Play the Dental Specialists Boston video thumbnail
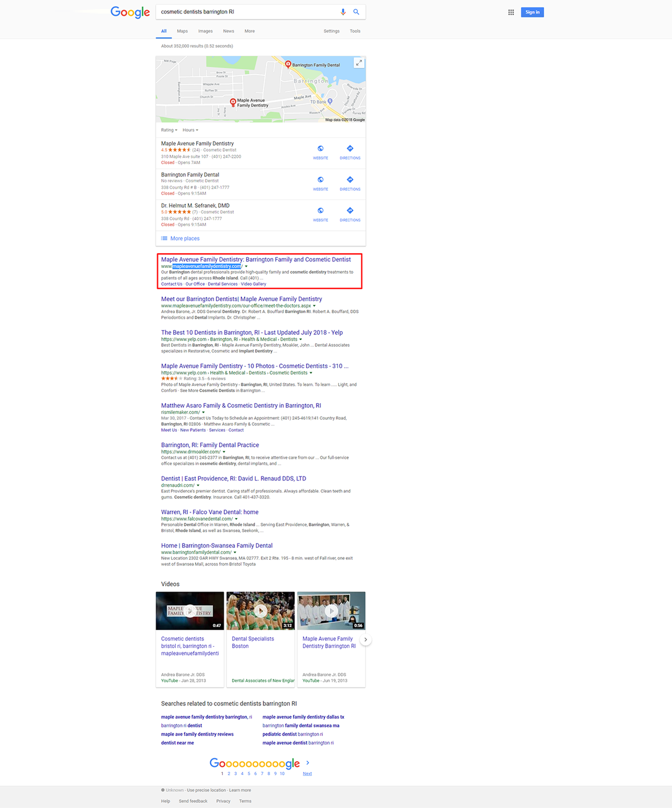Image resolution: width=672 pixels, height=808 pixels. coord(261,611)
